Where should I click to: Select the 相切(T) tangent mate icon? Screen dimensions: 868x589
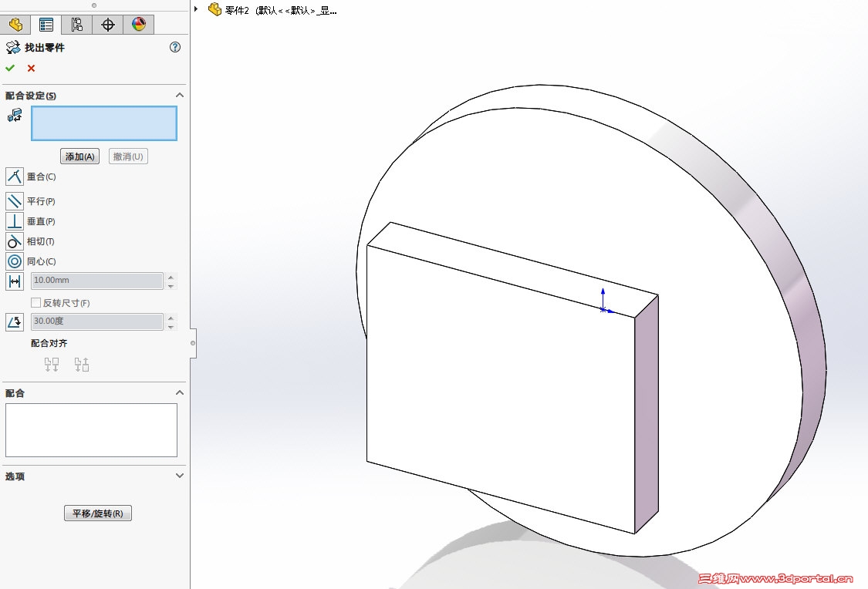[x=15, y=241]
